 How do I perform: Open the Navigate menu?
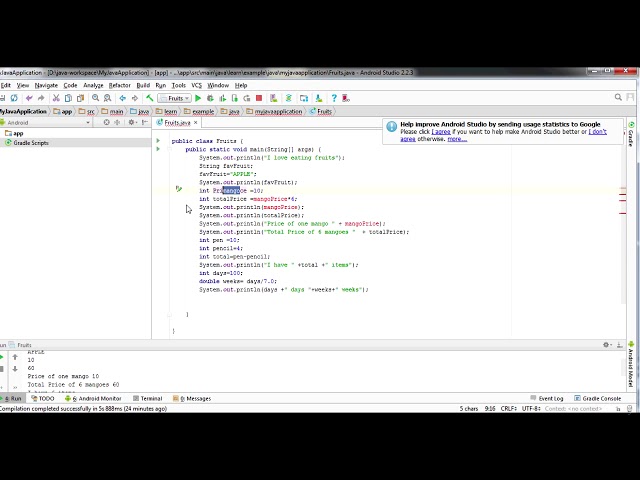coord(46,85)
